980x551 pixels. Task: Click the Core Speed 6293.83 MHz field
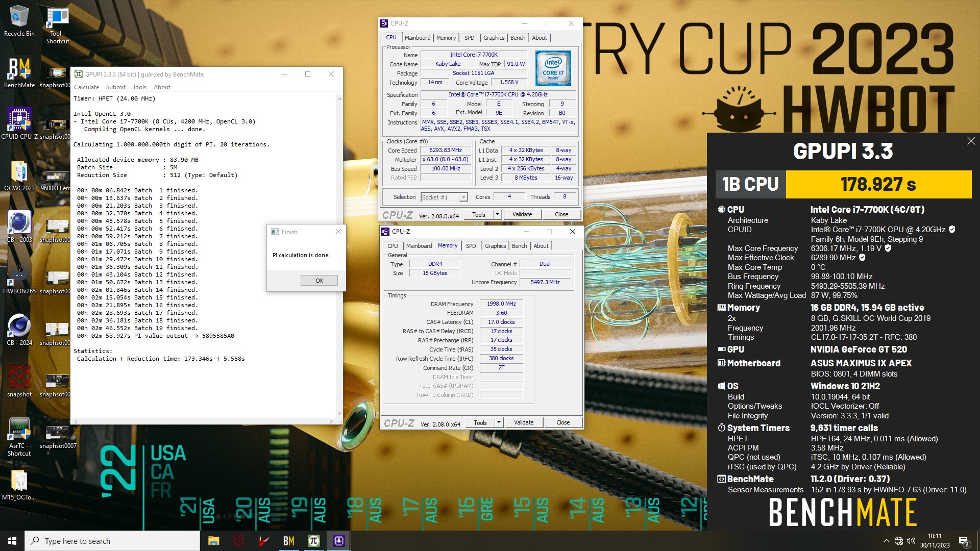coord(446,151)
